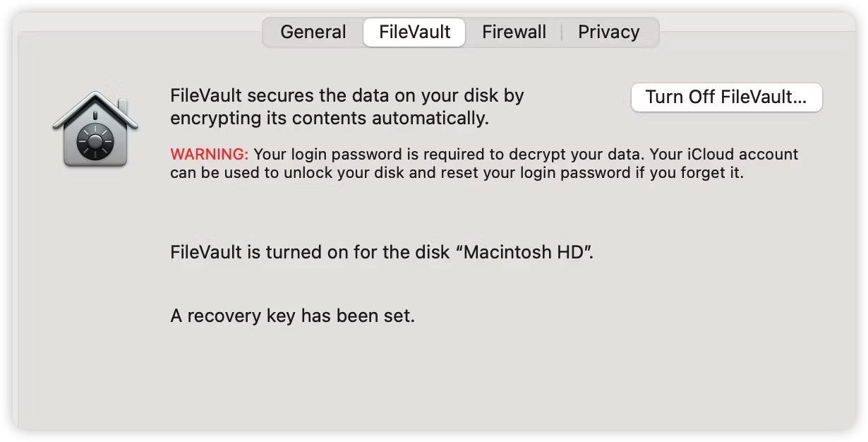Open the Firewall tab
The width and height of the screenshot is (868, 442).
point(514,32)
